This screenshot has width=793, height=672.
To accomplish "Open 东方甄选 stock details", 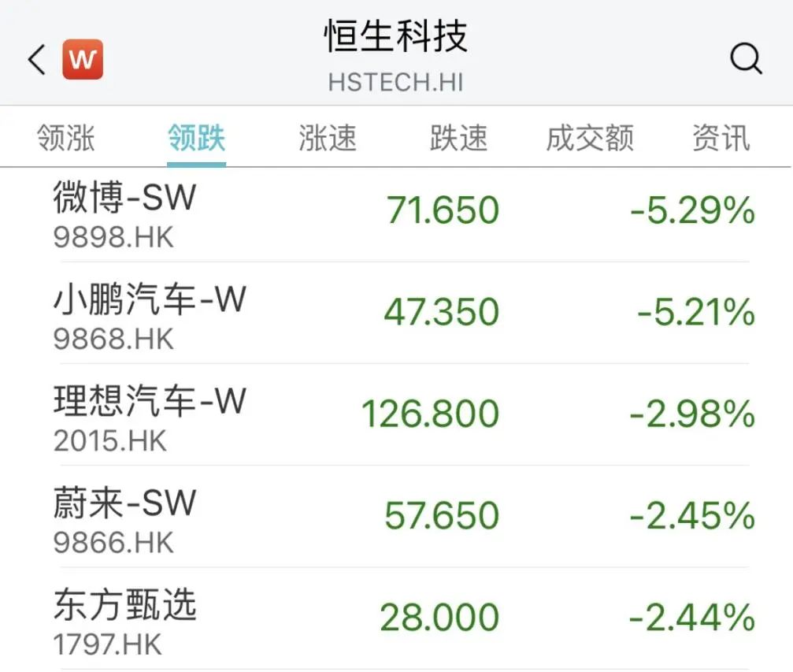I will pos(124,619).
